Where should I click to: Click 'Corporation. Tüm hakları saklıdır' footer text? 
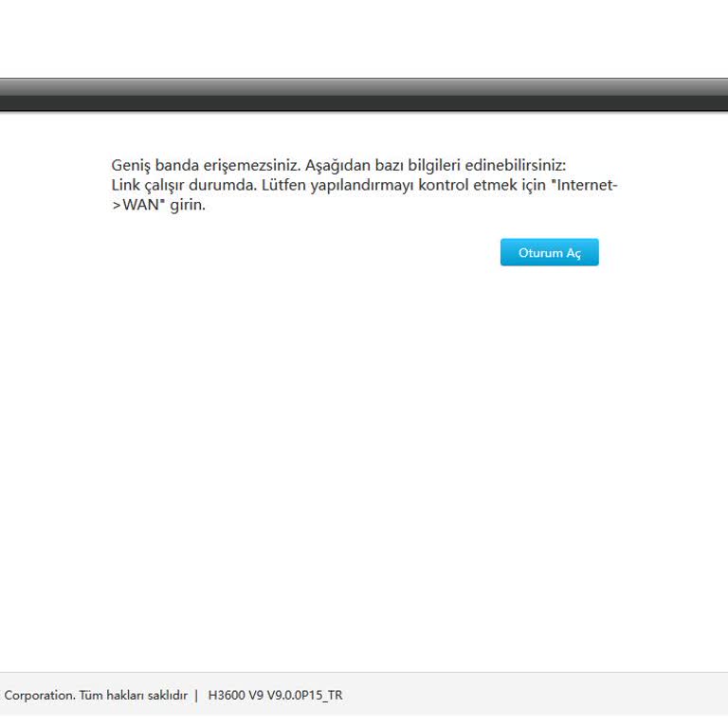(x=95, y=695)
